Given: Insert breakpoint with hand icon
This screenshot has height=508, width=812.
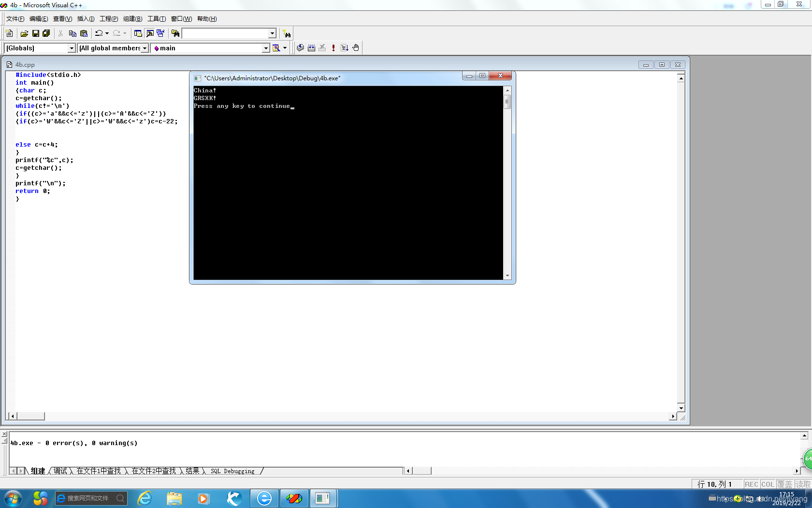Looking at the screenshot, I should point(356,48).
